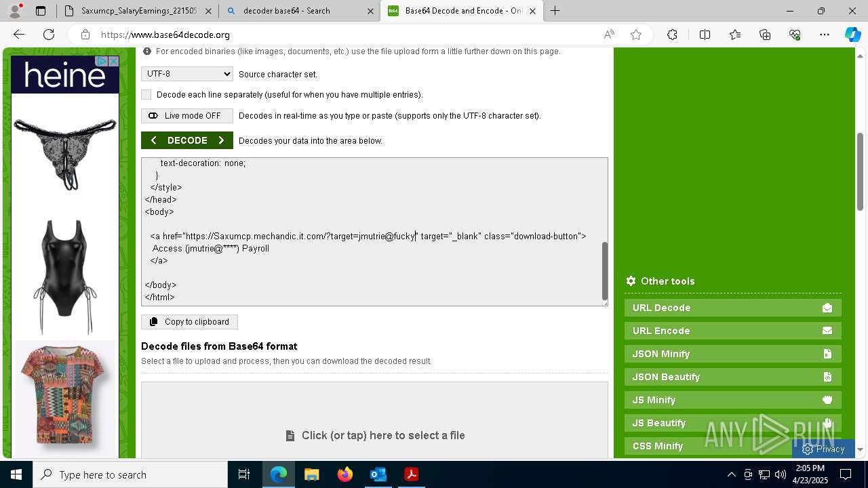This screenshot has width=868, height=488.
Task: Open the notification center
Action: 846,474
